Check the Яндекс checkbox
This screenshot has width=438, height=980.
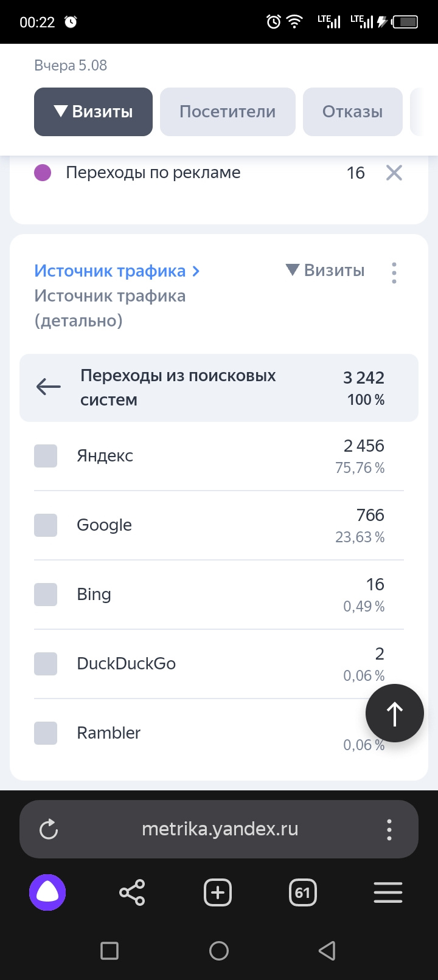(46, 456)
